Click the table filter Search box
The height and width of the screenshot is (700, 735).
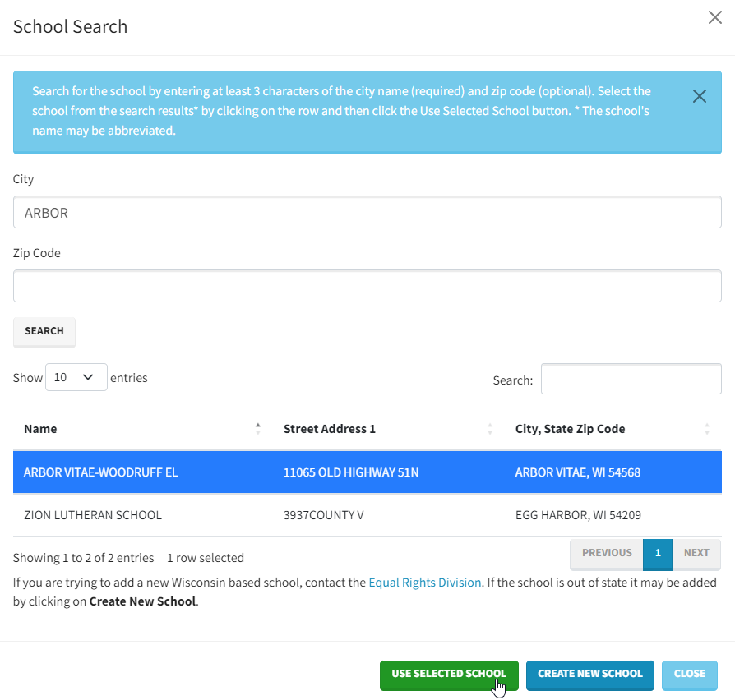click(631, 380)
